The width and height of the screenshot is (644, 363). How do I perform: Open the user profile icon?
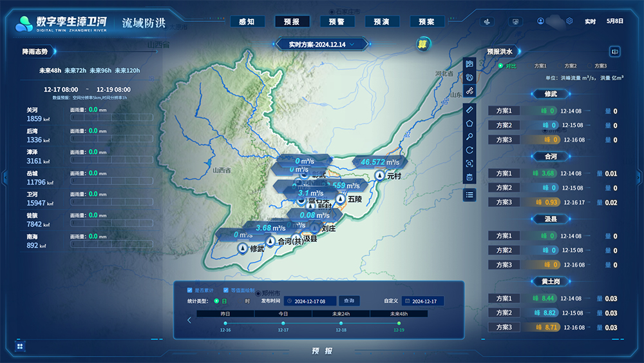[x=540, y=21]
